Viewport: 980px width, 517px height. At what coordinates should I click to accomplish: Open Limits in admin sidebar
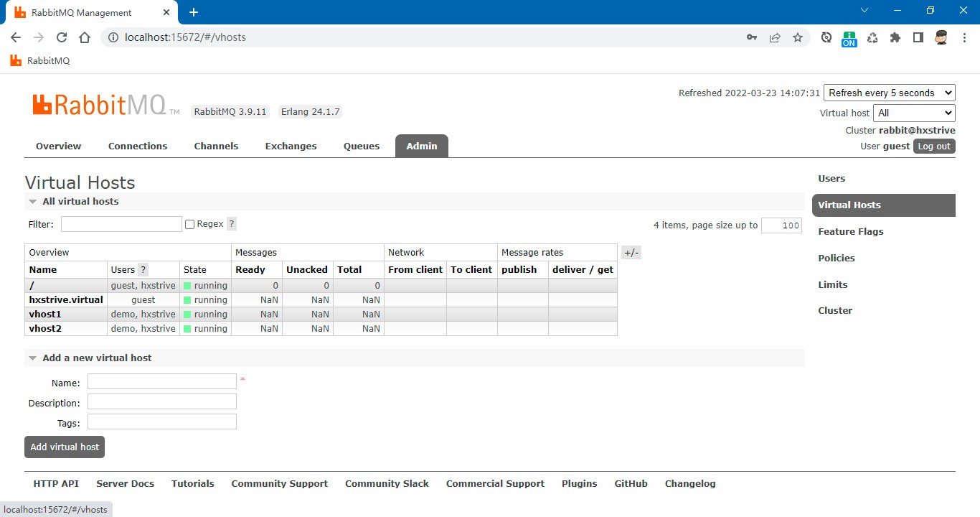point(833,285)
